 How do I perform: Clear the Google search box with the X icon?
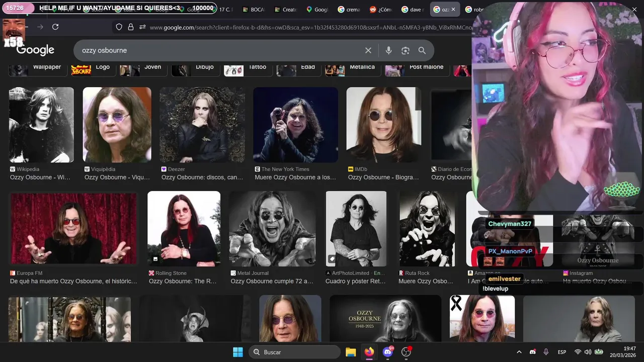tap(368, 50)
